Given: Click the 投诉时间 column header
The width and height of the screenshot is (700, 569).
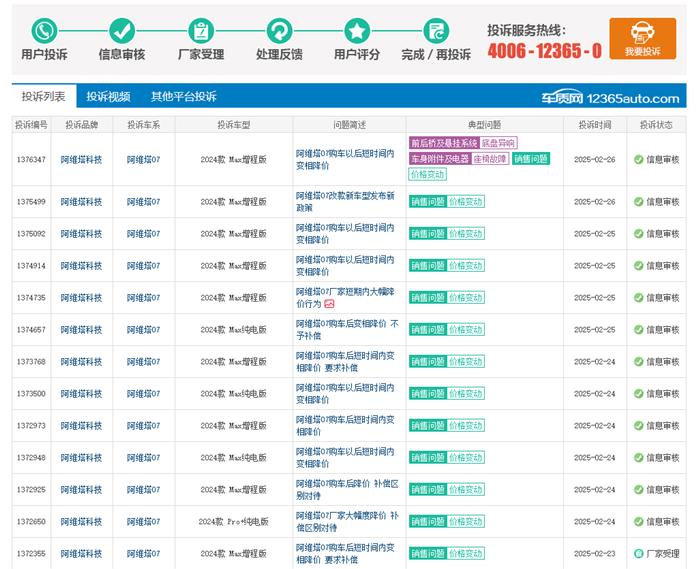Looking at the screenshot, I should 595,125.
